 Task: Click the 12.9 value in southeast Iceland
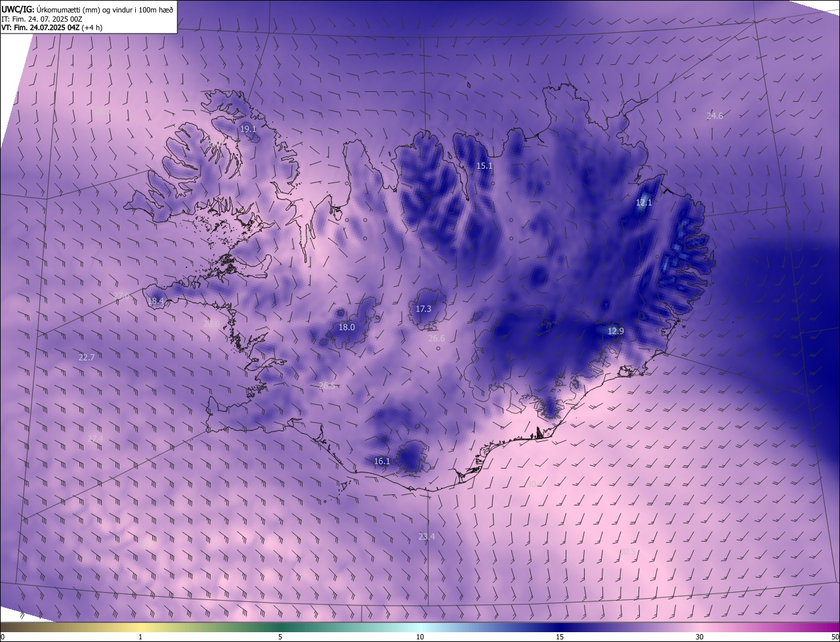point(616,332)
